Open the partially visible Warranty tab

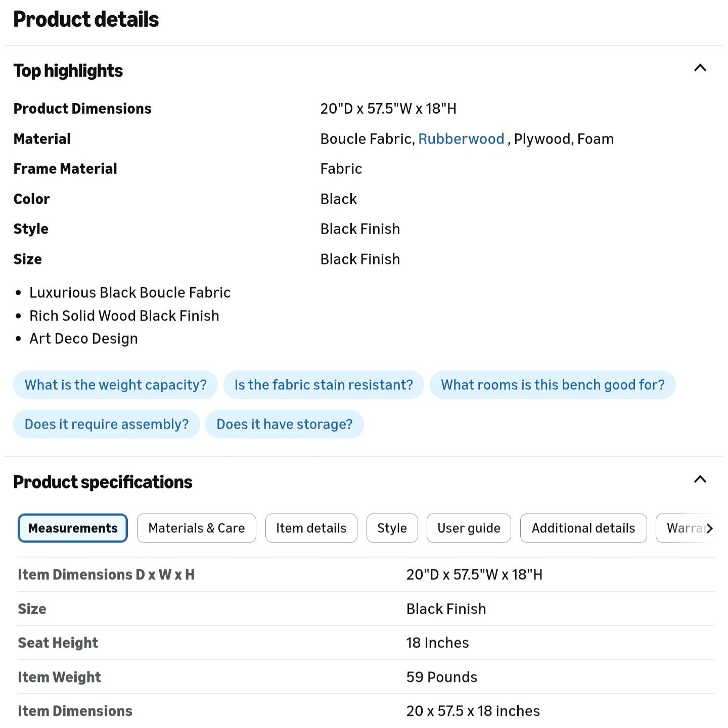(682, 528)
